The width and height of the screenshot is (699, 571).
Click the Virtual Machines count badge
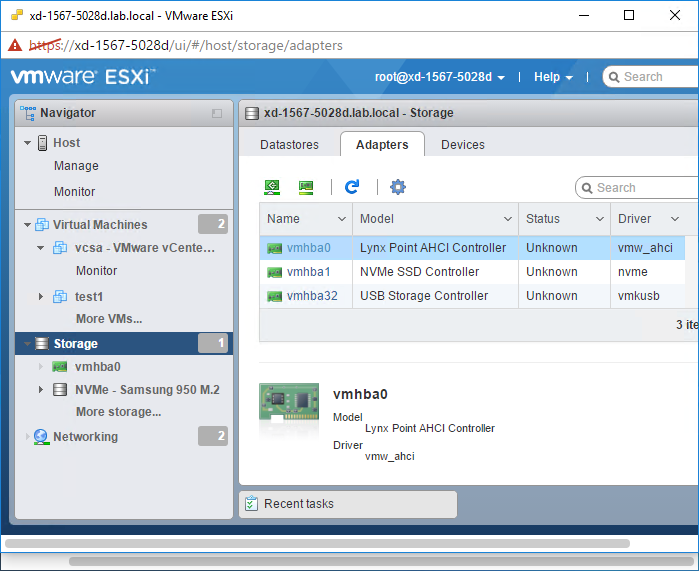point(213,224)
